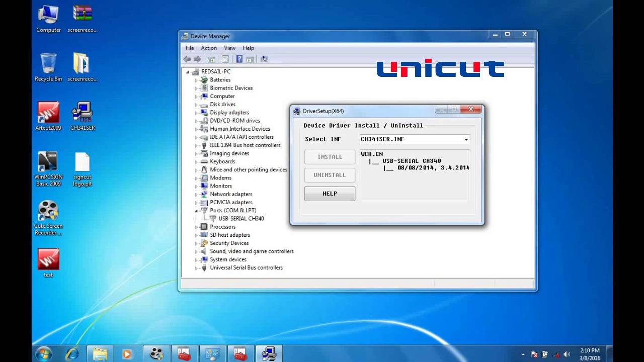Select the screenreco archive icon on desktop
Screen dimensions: 644x362
pyautogui.click(x=83, y=19)
